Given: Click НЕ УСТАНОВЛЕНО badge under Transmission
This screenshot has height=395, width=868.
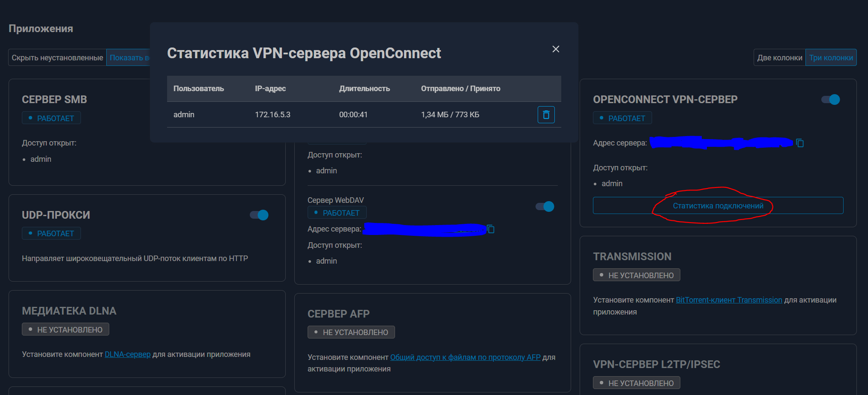Looking at the screenshot, I should click(636, 275).
